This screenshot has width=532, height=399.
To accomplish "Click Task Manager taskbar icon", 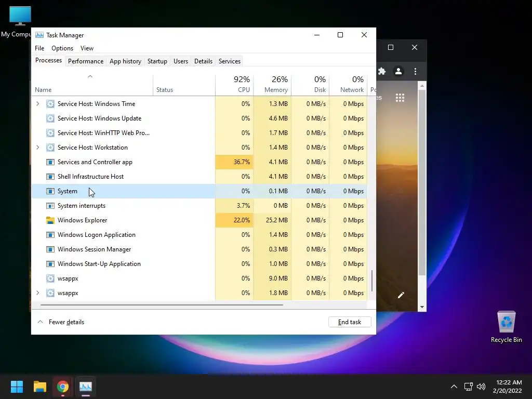I will [86, 387].
